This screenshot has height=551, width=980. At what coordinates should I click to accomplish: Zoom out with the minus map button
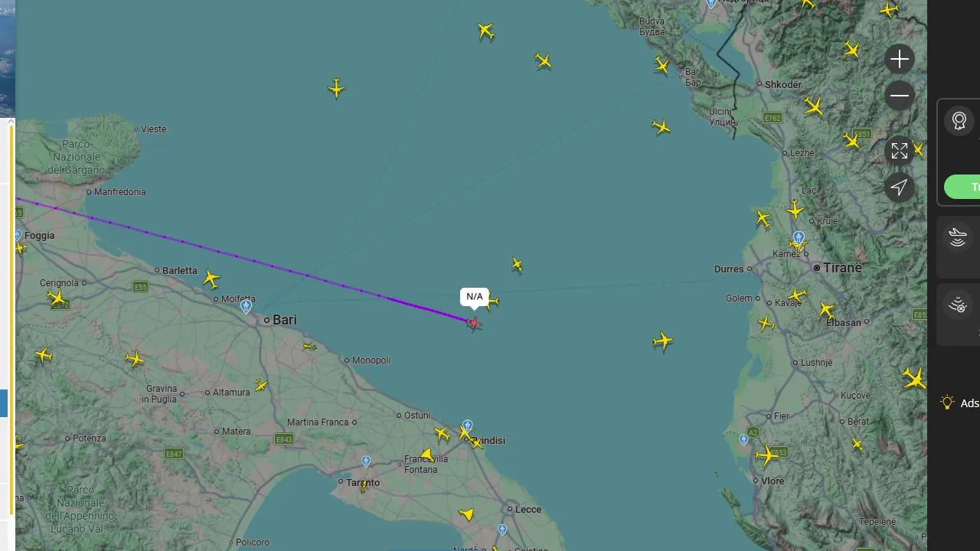[900, 96]
